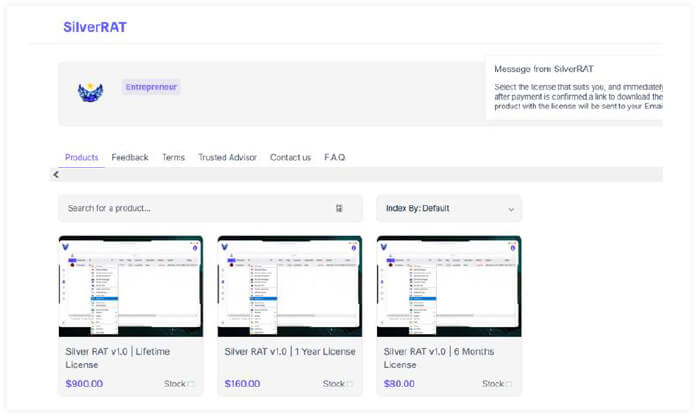Click the Entrepreneur badge
This screenshot has width=697, height=415.
click(x=151, y=87)
